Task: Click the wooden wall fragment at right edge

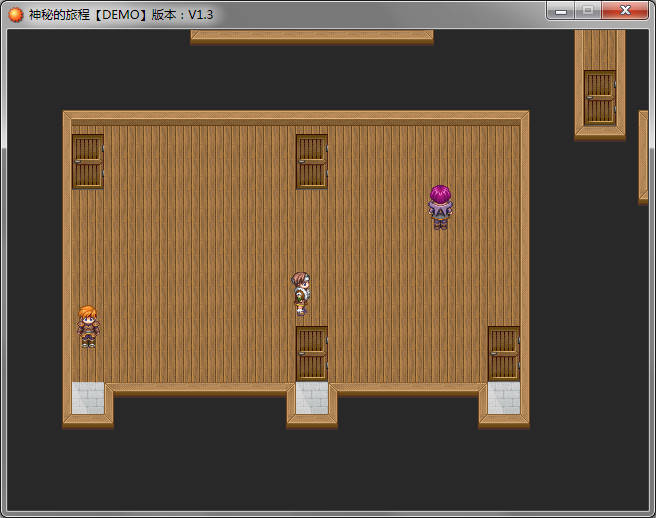Action: 643,155
